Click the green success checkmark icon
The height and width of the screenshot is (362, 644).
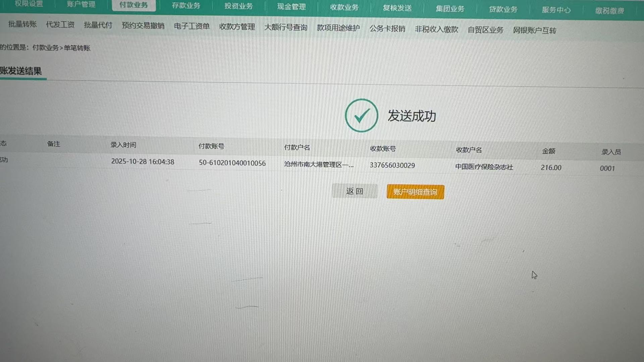(361, 115)
